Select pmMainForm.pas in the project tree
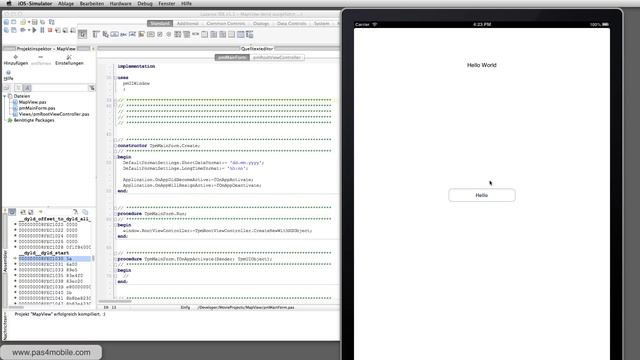The image size is (640, 360). 37,108
